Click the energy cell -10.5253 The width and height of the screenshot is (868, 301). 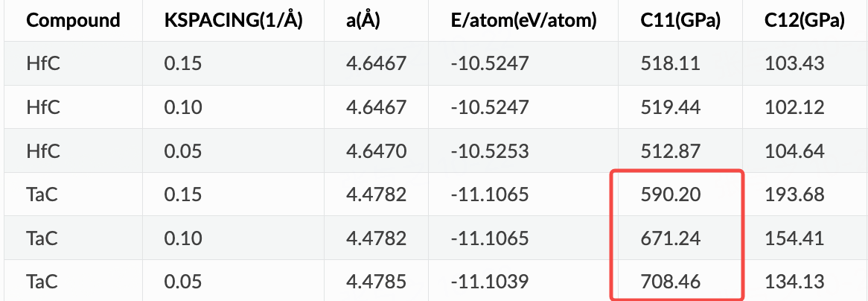[490, 150]
